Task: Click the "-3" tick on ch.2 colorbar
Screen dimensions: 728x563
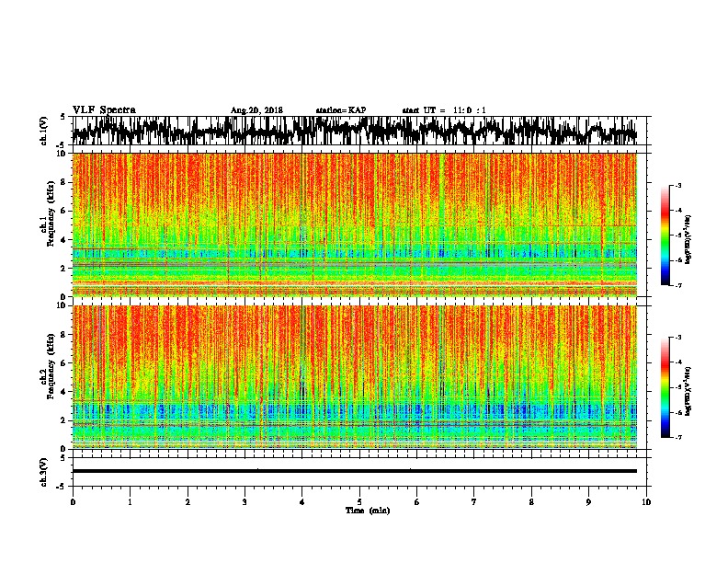Action: pyautogui.click(x=677, y=337)
